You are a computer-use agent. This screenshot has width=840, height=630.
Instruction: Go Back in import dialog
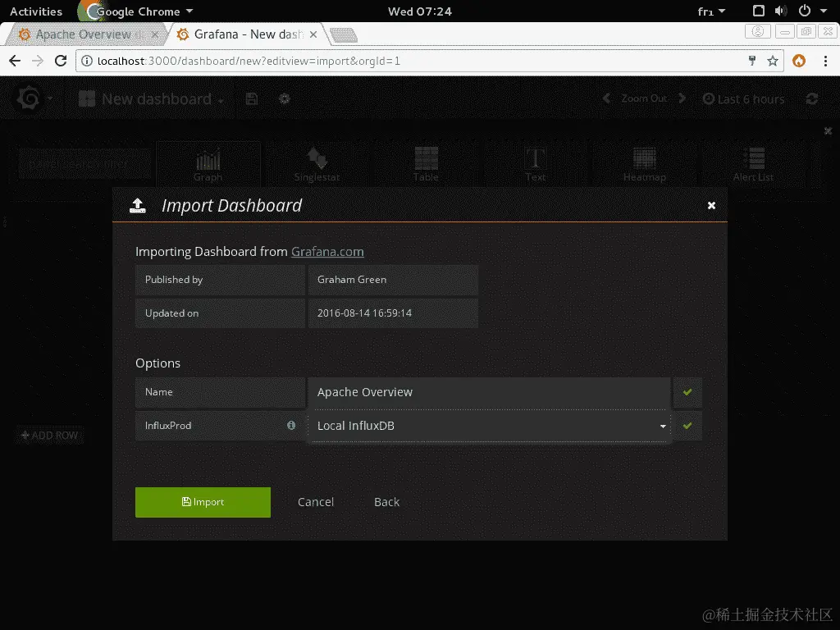tap(387, 502)
